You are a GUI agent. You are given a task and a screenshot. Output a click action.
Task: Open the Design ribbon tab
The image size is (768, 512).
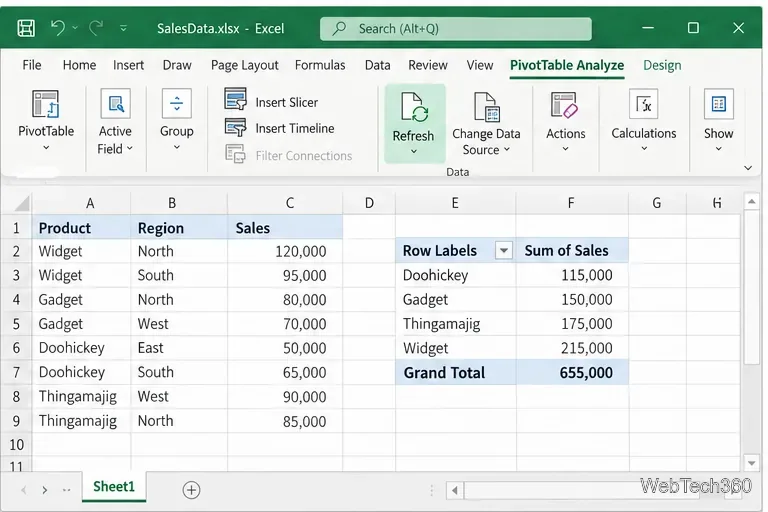tap(662, 66)
